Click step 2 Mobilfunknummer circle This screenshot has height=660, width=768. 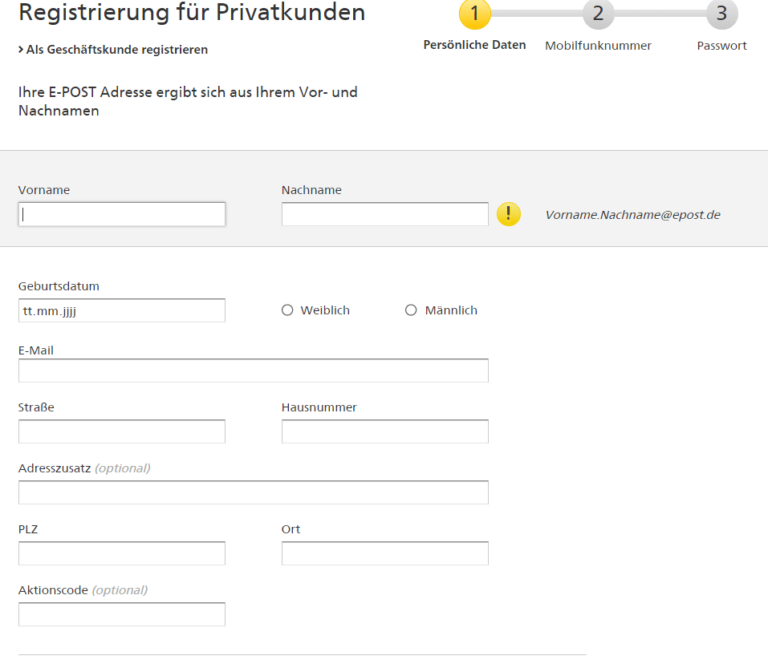[598, 14]
